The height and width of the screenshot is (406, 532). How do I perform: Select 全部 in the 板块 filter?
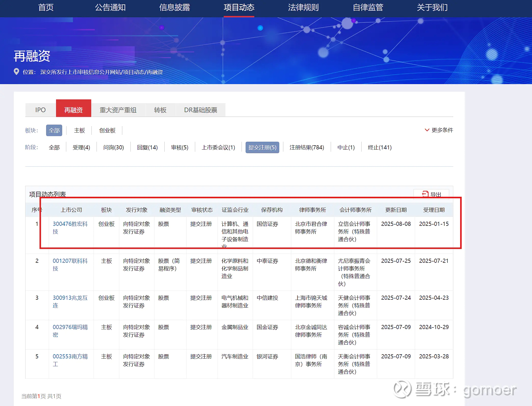click(54, 130)
